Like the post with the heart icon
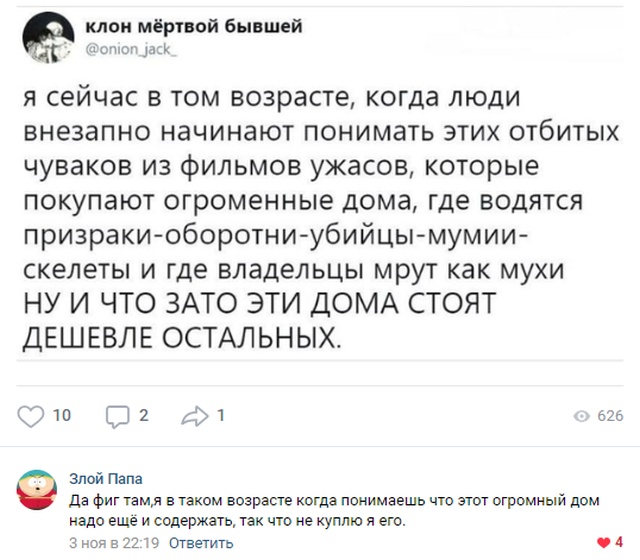The height and width of the screenshot is (560, 640). pyautogui.click(x=30, y=416)
